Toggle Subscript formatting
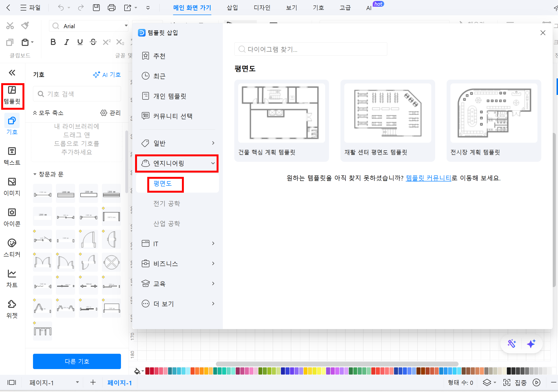 coord(120,42)
